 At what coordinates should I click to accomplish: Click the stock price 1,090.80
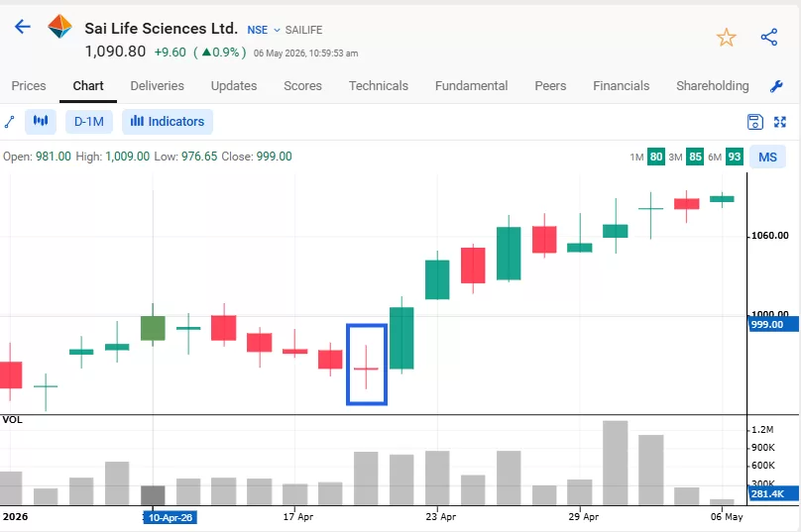[115, 52]
